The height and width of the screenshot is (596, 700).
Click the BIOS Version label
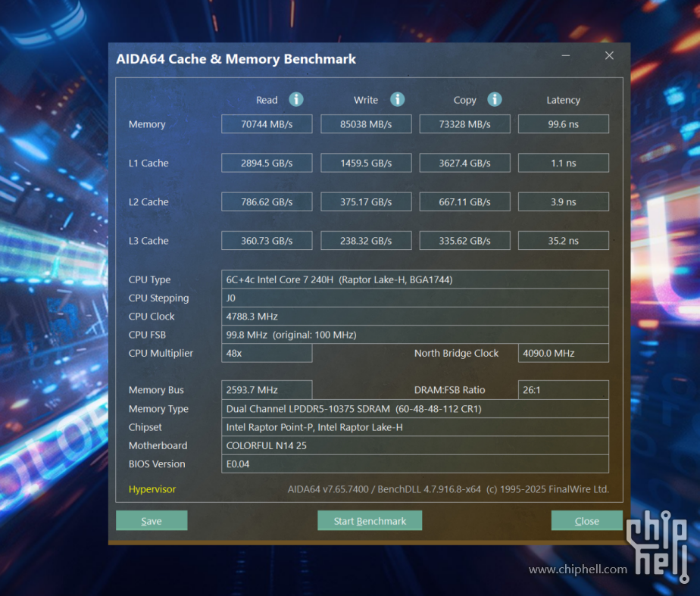tap(157, 464)
